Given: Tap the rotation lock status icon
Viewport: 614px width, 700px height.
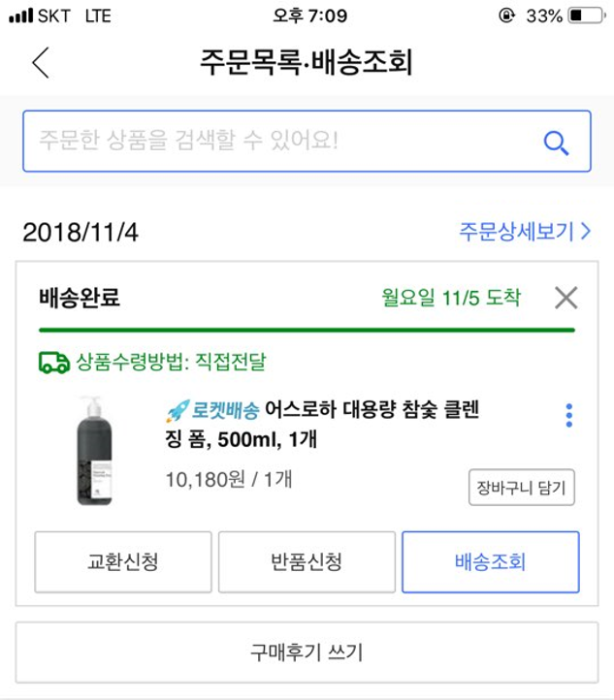Looking at the screenshot, I should (506, 16).
